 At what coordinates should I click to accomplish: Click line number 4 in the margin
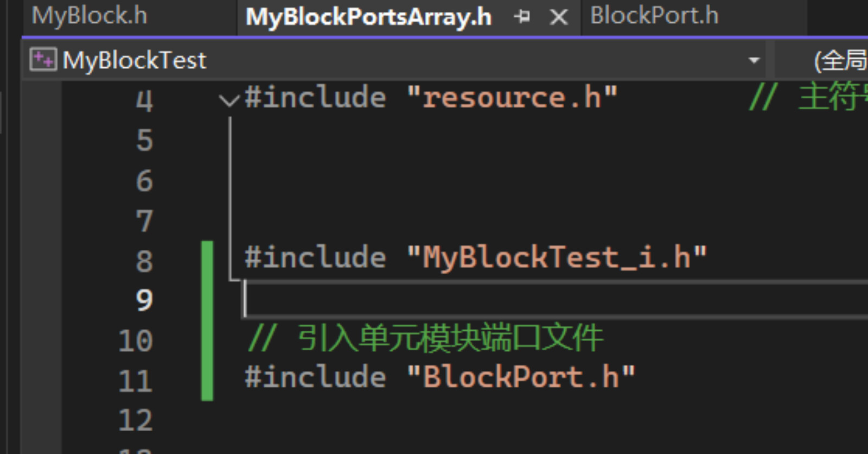coord(144,101)
